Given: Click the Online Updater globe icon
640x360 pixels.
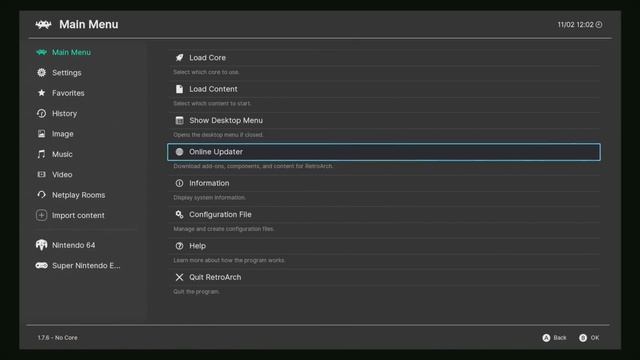Looking at the screenshot, I should (x=179, y=152).
